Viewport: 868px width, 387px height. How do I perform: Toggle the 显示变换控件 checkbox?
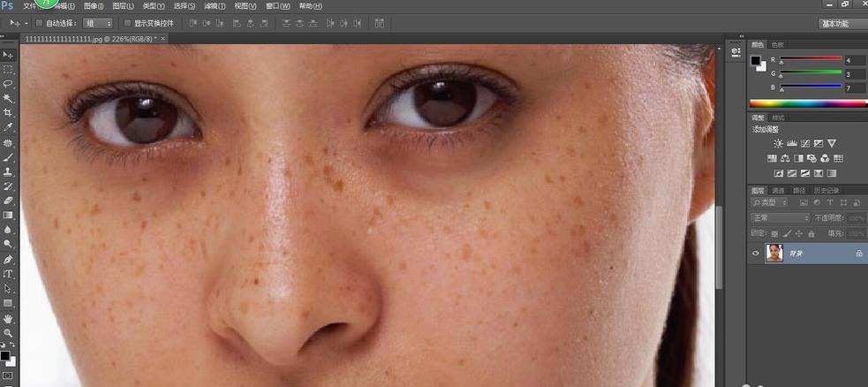pos(127,23)
